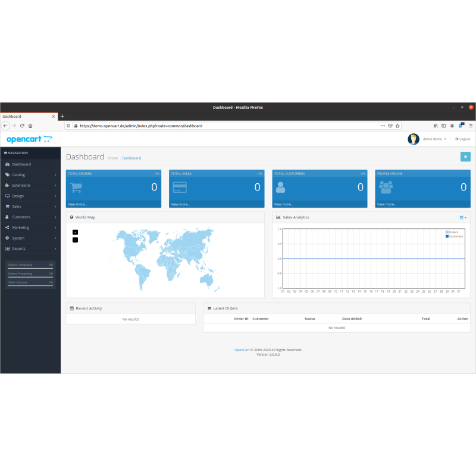Open the Firefox hamburger menu
The width and height of the screenshot is (476, 476).
pyautogui.click(x=470, y=126)
